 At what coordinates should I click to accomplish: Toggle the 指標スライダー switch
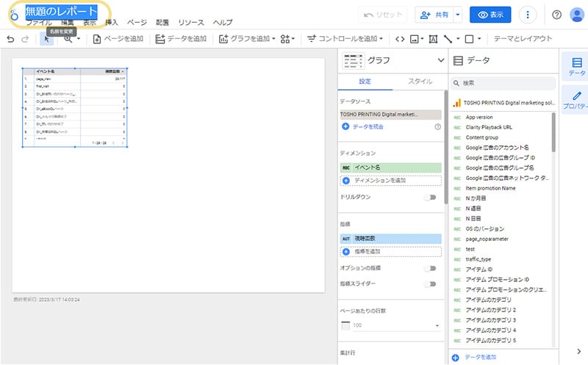point(431,284)
